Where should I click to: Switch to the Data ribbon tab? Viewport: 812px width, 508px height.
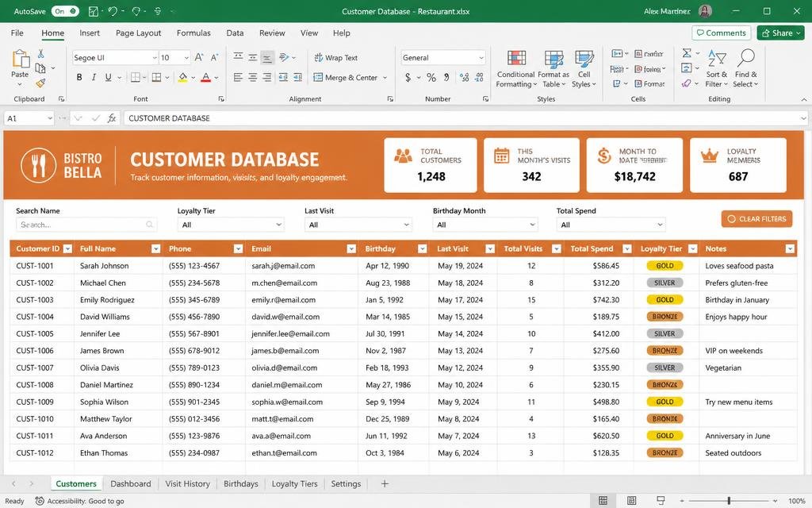point(235,33)
